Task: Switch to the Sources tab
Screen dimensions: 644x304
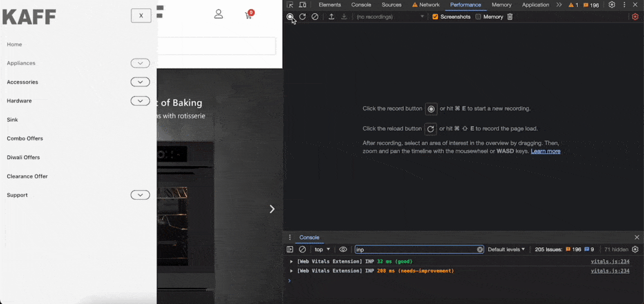Action: pyautogui.click(x=392, y=5)
